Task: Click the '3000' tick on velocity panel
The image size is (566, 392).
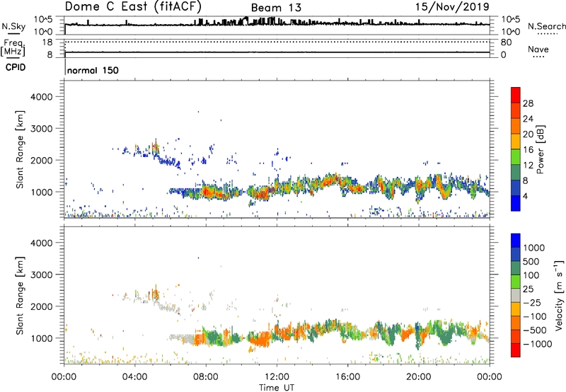Action: [41, 275]
